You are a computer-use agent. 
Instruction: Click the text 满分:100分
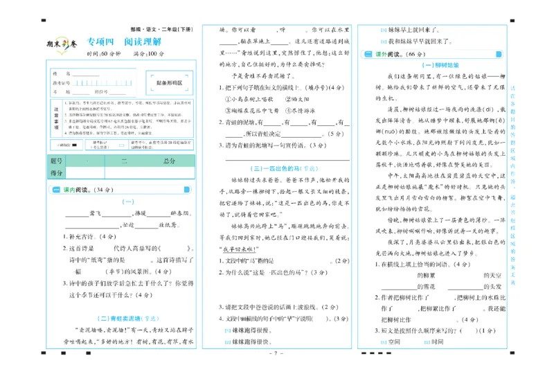click(149, 54)
